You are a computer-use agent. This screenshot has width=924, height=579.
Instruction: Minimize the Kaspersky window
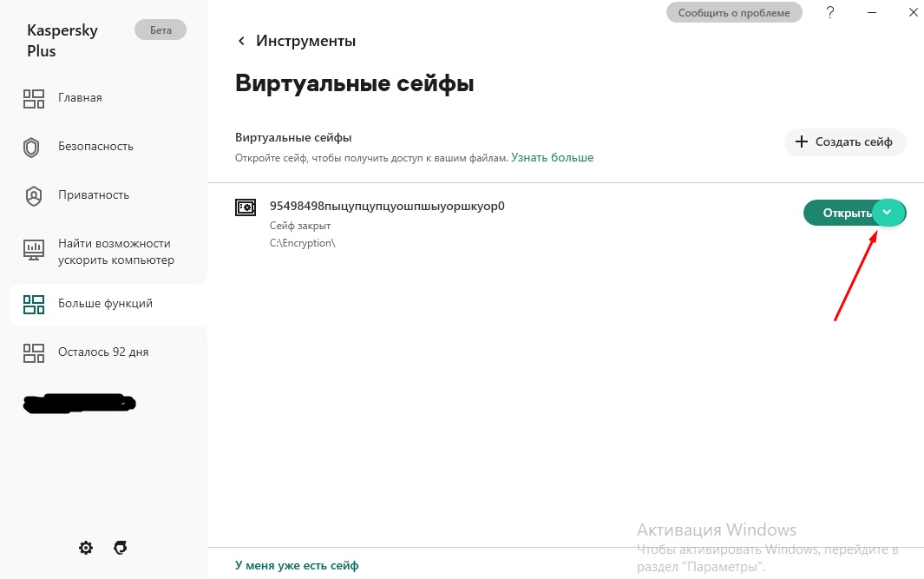[x=872, y=12]
